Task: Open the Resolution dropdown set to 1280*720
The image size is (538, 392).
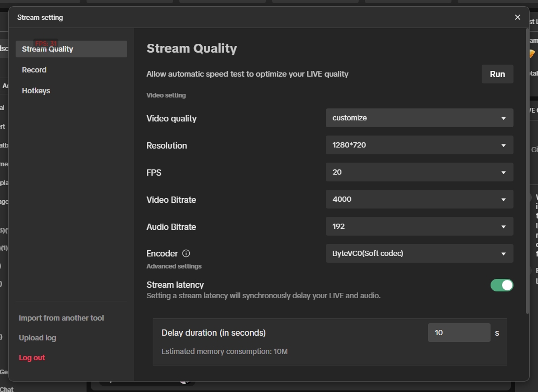Action: click(420, 145)
